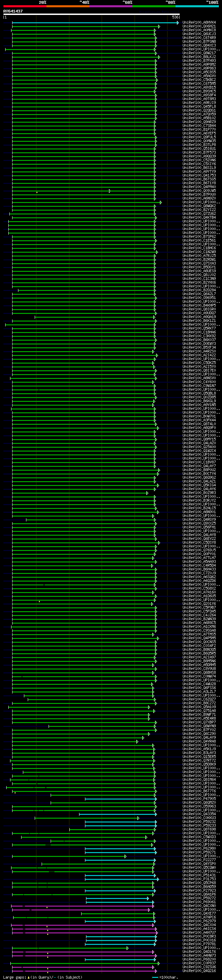This screenshot has width=222, height=980.
Task: Select the UniRef100_C1E561 label
Action: 199,241
